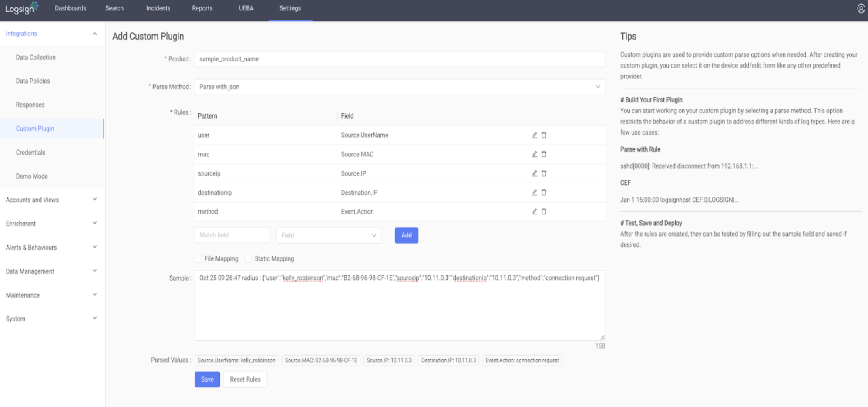The width and height of the screenshot is (868, 407).
Task: Enable the Static Mapping checkbox
Action: (248, 259)
